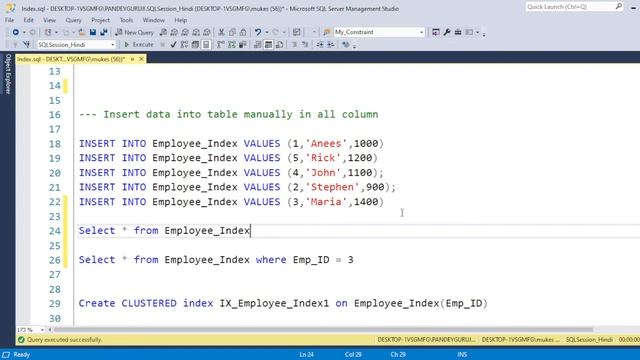640x360 pixels.
Task: Click the Uncomment Lines icon
Action: (305, 44)
